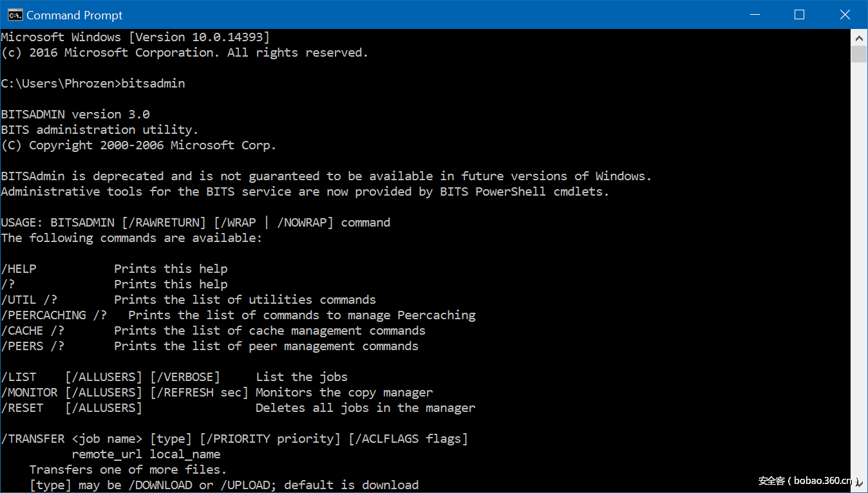Click the vertical scrollbar thumb
The height and width of the screenshot is (493, 868).
[859, 54]
